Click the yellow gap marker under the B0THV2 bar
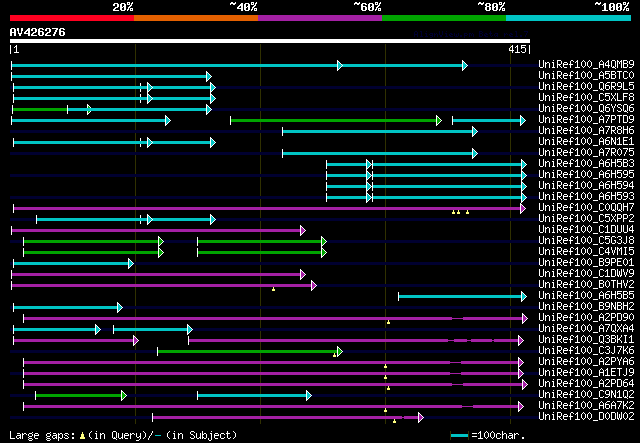The image size is (640, 443). 273,289
